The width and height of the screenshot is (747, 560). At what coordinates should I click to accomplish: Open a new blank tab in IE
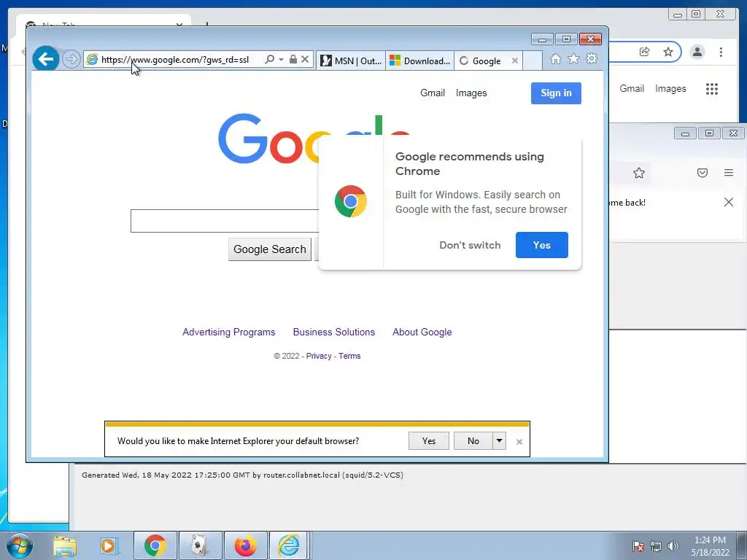(533, 61)
